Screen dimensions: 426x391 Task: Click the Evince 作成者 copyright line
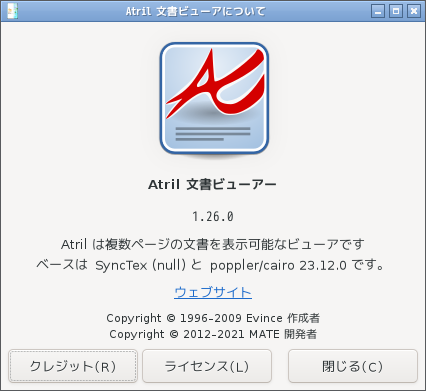pos(213,318)
